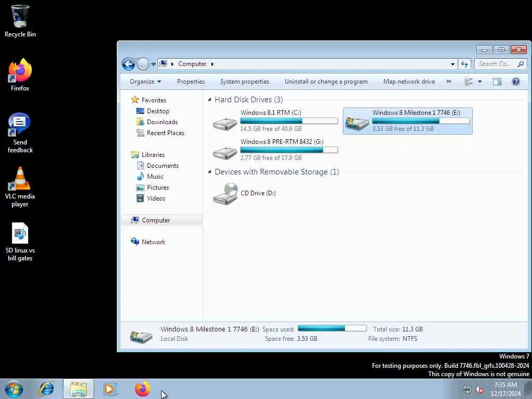Screen dimensions: 532x399
Task: Select Windows 8 PRE-RTM 8432 (G:) drive icon
Action: click(x=225, y=153)
